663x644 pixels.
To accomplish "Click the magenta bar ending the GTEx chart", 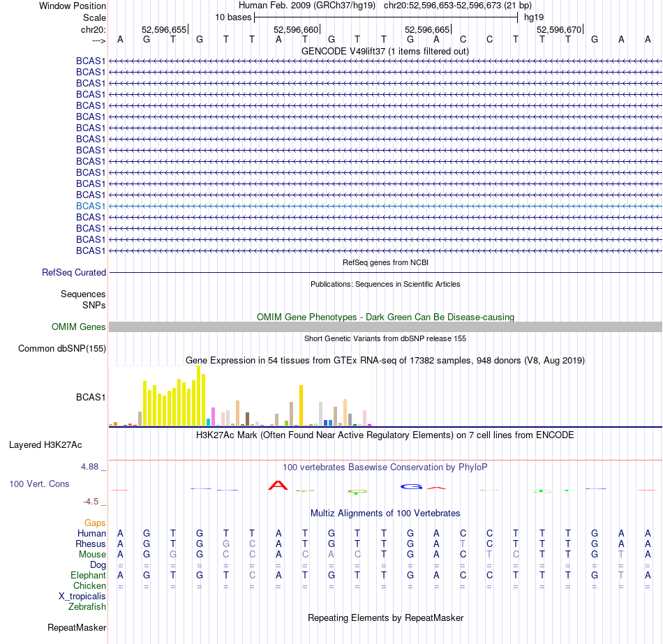I will (x=370, y=424).
